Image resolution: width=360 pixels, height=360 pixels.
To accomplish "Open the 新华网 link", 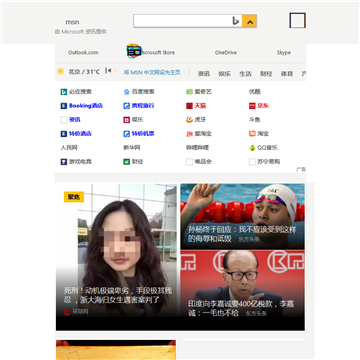I will click(132, 148).
